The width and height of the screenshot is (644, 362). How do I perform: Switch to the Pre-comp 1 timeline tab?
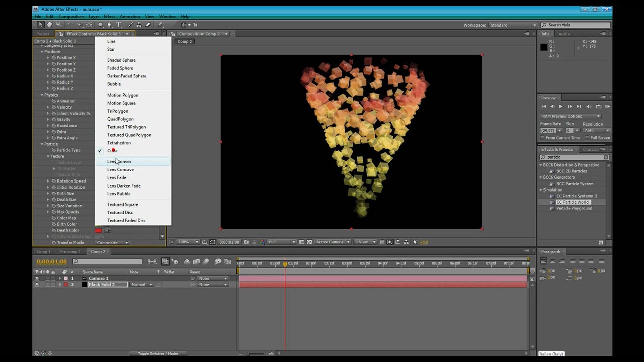[70, 252]
